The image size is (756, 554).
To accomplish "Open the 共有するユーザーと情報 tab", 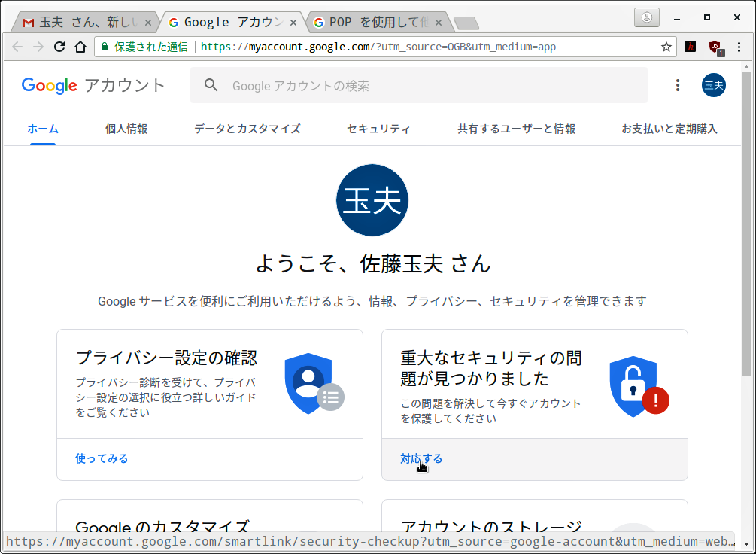I will coord(516,129).
